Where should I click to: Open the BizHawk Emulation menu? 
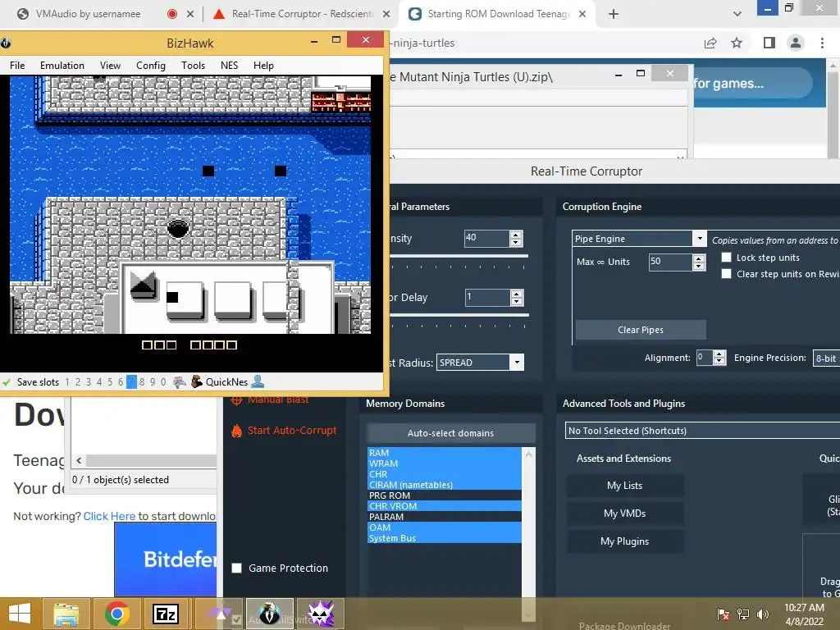[62, 66]
